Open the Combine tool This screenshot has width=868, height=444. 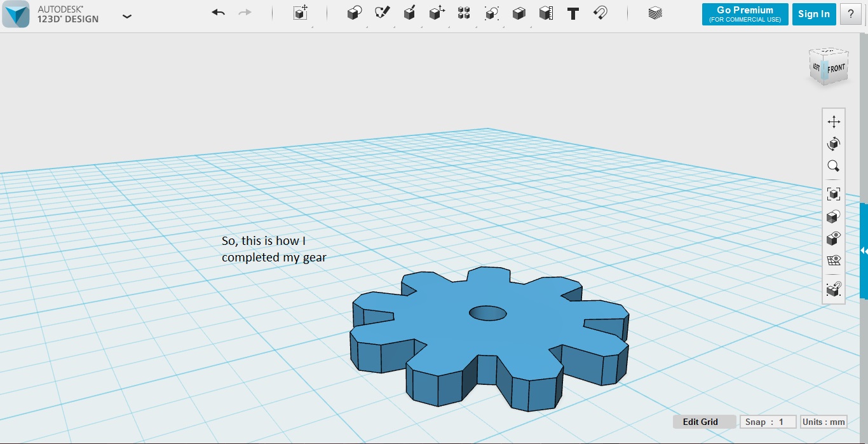519,13
